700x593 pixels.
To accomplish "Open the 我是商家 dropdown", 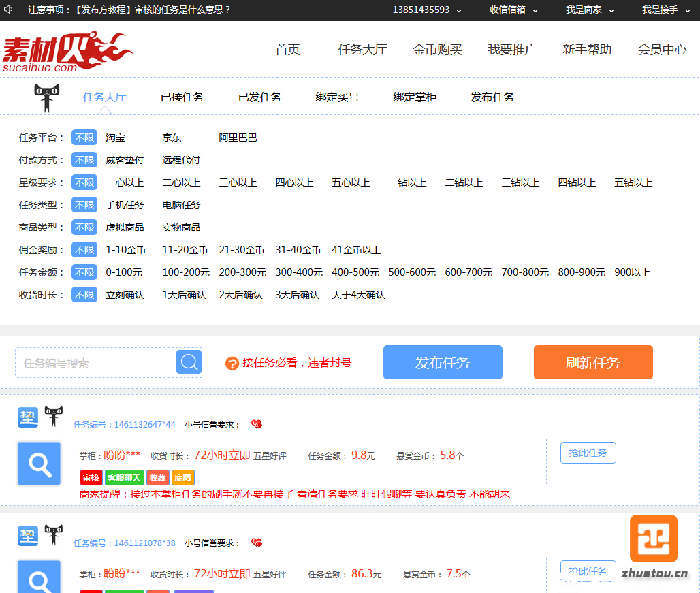I will click(590, 10).
